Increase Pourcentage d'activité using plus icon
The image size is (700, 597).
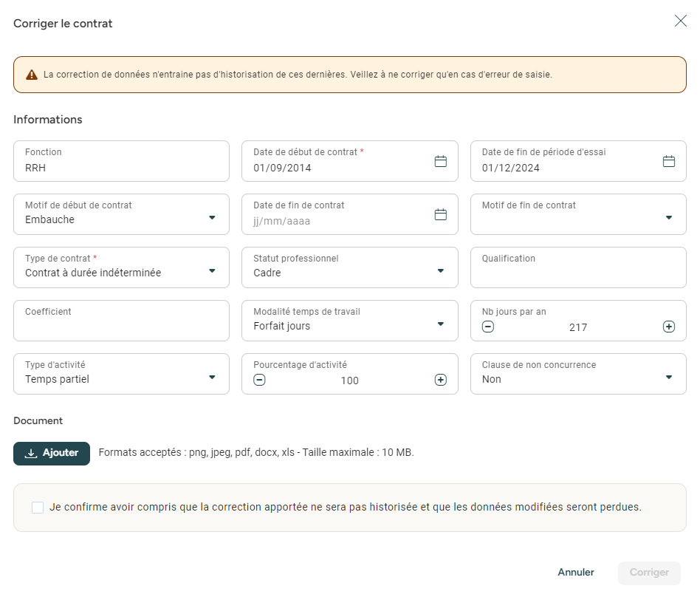[x=440, y=380]
